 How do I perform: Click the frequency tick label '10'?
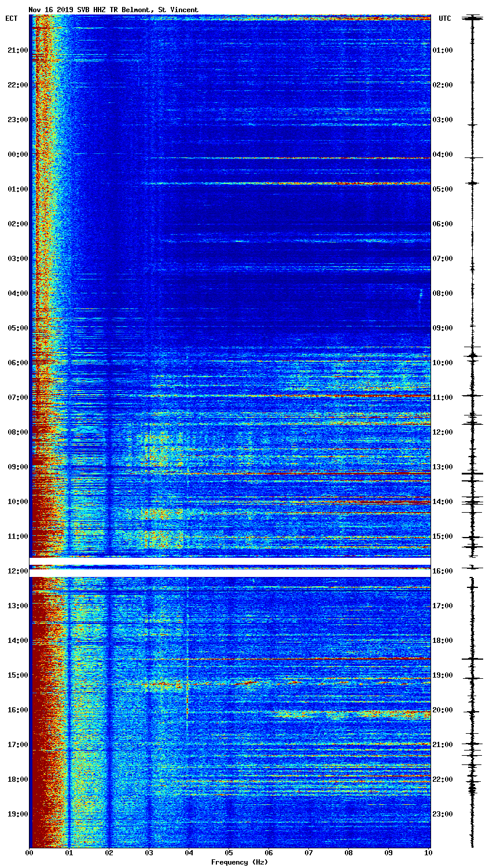429,853
